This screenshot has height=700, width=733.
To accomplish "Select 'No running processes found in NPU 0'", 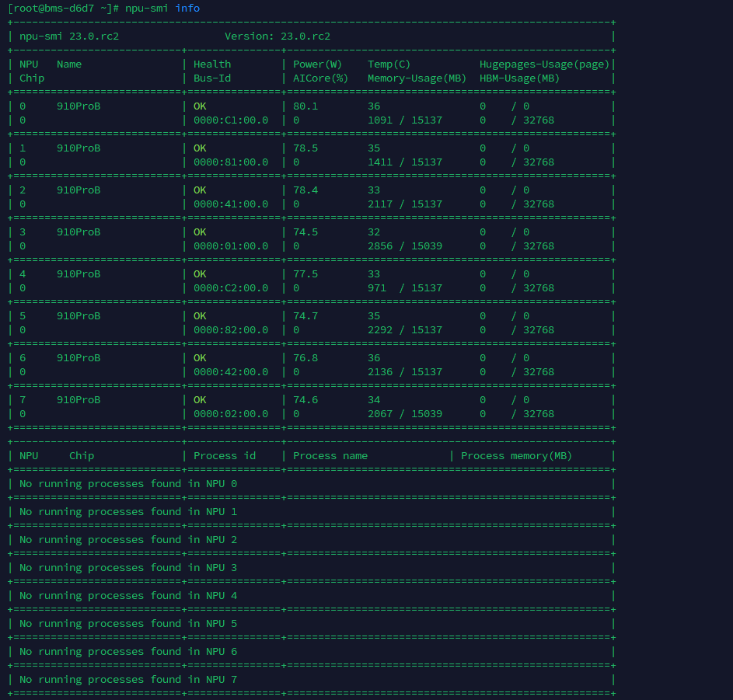I will click(128, 484).
